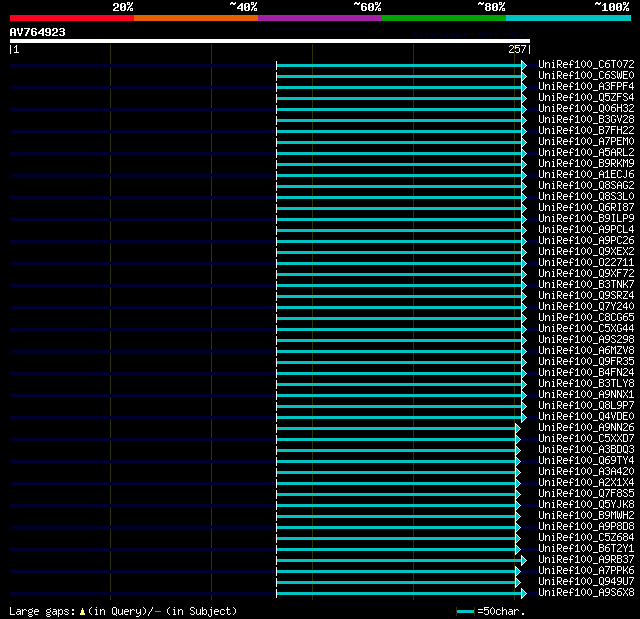This screenshot has width=640, height=619.
Task: Click the UniRef100_Q5YJK8 label
Action: pyautogui.click(x=586, y=505)
